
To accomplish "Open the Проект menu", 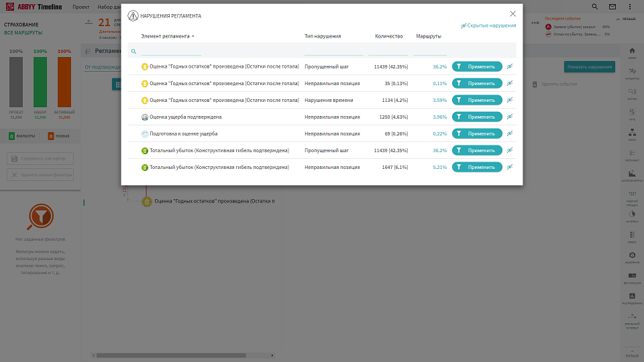I will coord(80,7).
